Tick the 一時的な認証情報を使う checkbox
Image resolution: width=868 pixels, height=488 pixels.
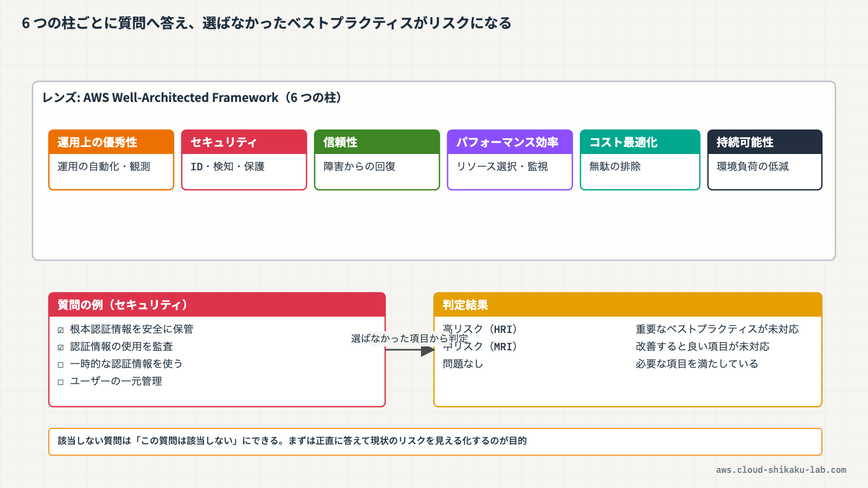click(61, 364)
